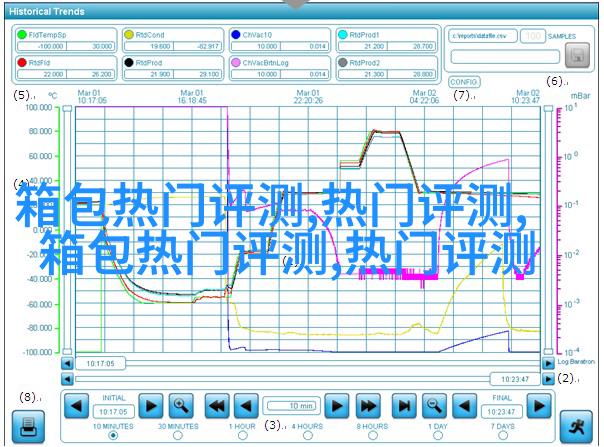Screen dimensions: 604x447
Task: Click left arrow of the 10:23:47 scrollbar
Action: 67,380
